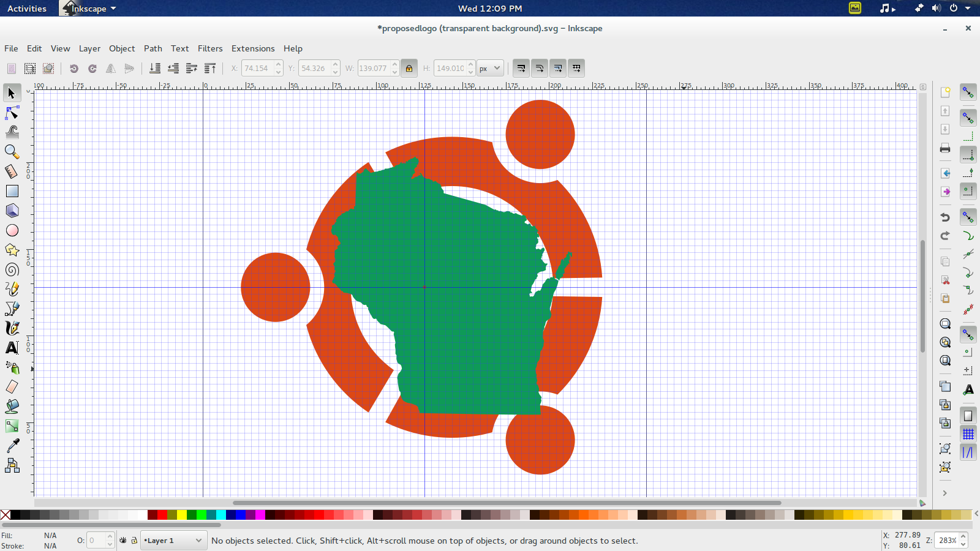Select the Node editing tool

click(12, 113)
